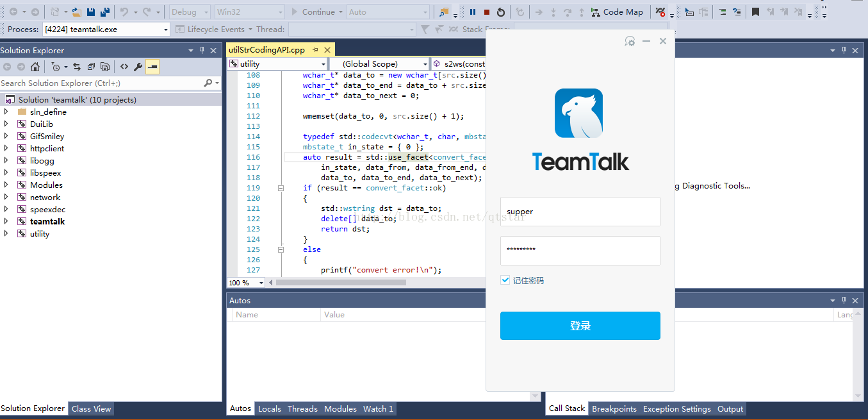868x420 pixels.
Task: Open the Code Map tool
Action: (617, 12)
